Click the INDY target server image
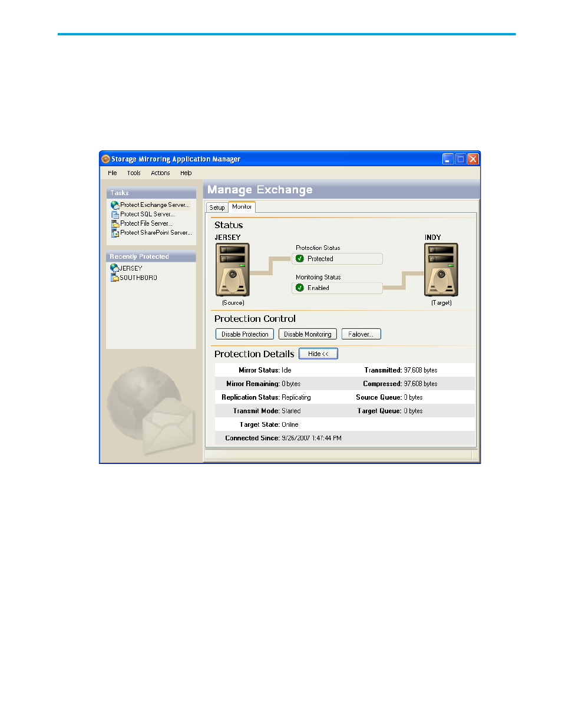Viewport: 562px width, 728px height. pyautogui.click(x=441, y=269)
